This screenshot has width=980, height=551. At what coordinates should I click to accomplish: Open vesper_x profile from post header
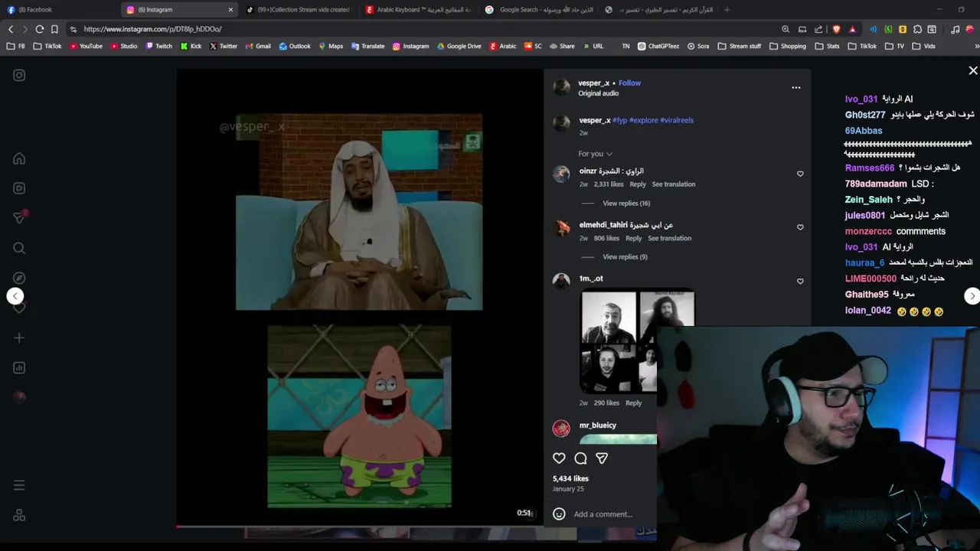click(x=594, y=83)
